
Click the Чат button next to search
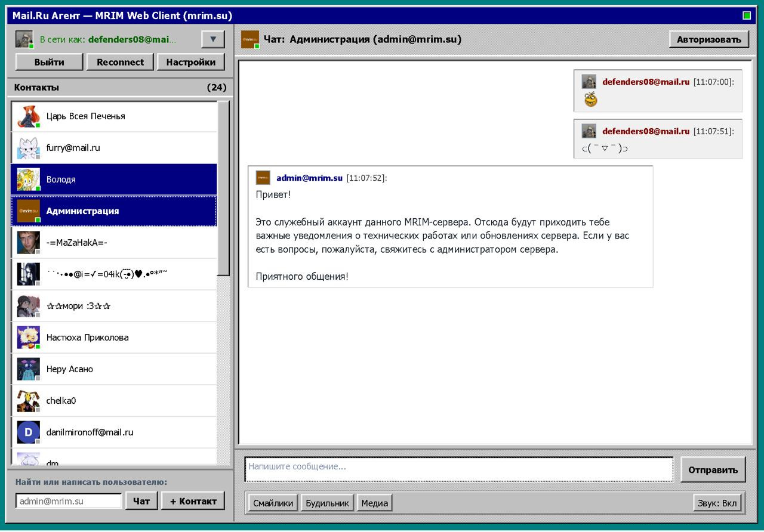(x=141, y=501)
